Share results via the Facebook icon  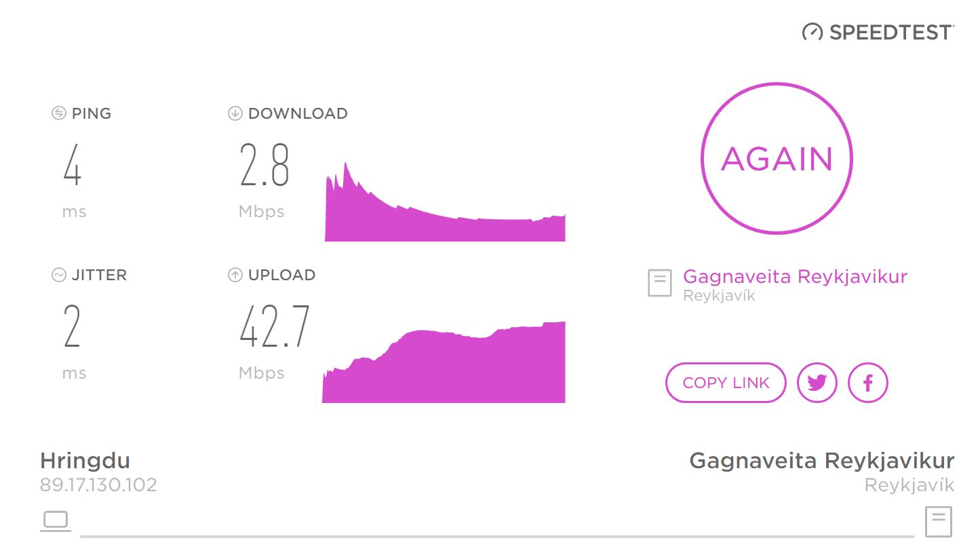867,383
